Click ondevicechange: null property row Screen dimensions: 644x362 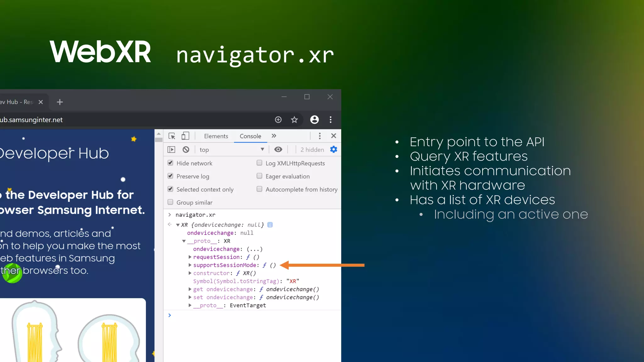(220, 233)
